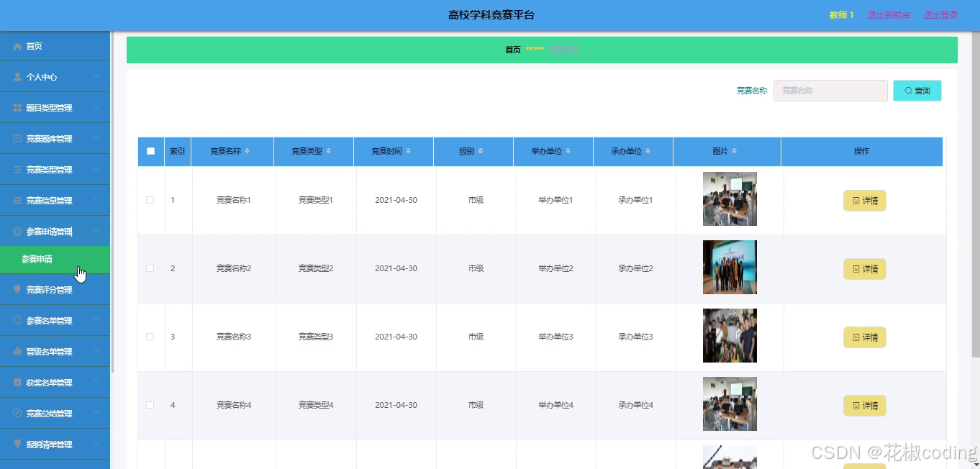This screenshot has width=980, height=469.
Task: Expand 竞赛题库管理 using its chevron
Action: click(x=96, y=139)
